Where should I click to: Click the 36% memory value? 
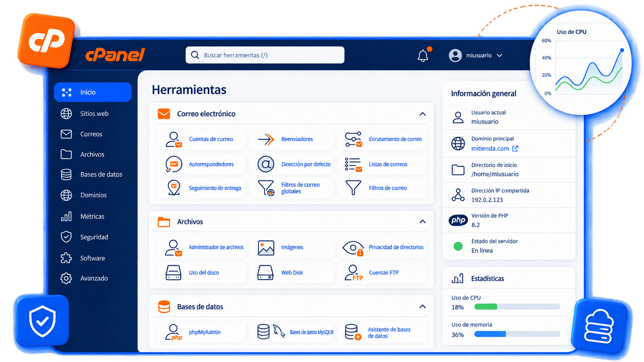[x=458, y=335]
